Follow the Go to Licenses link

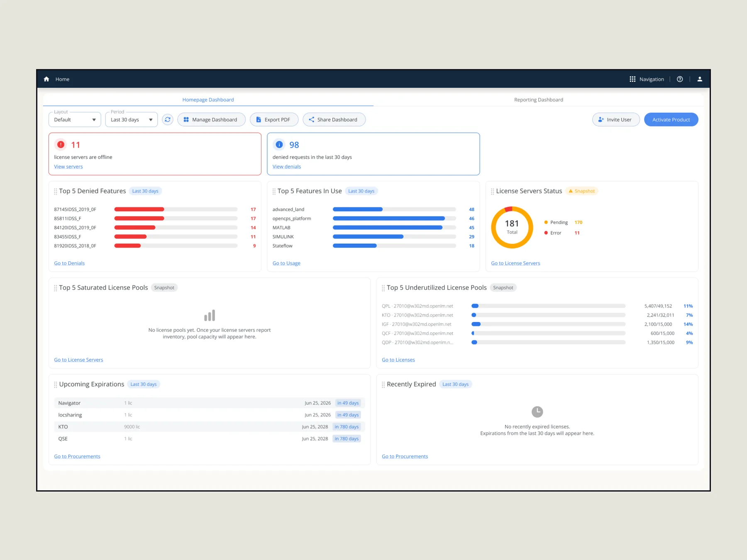point(398,360)
